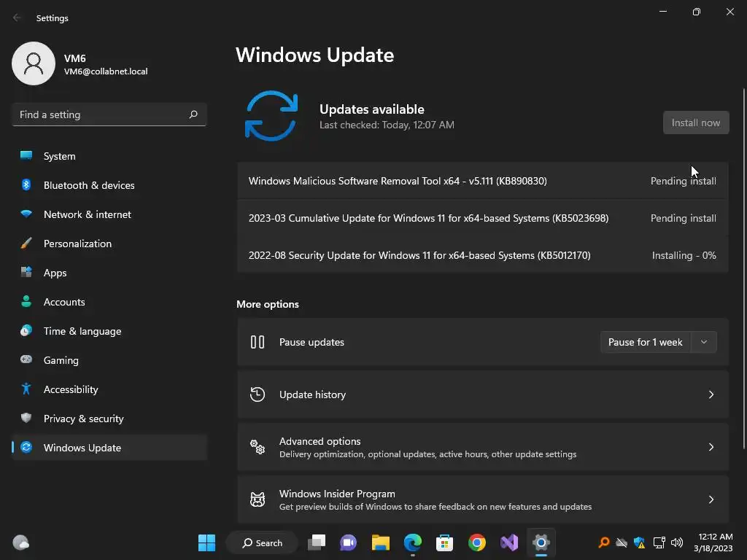The width and height of the screenshot is (747, 560).
Task: Click Pause for 1 week button
Action: click(646, 342)
